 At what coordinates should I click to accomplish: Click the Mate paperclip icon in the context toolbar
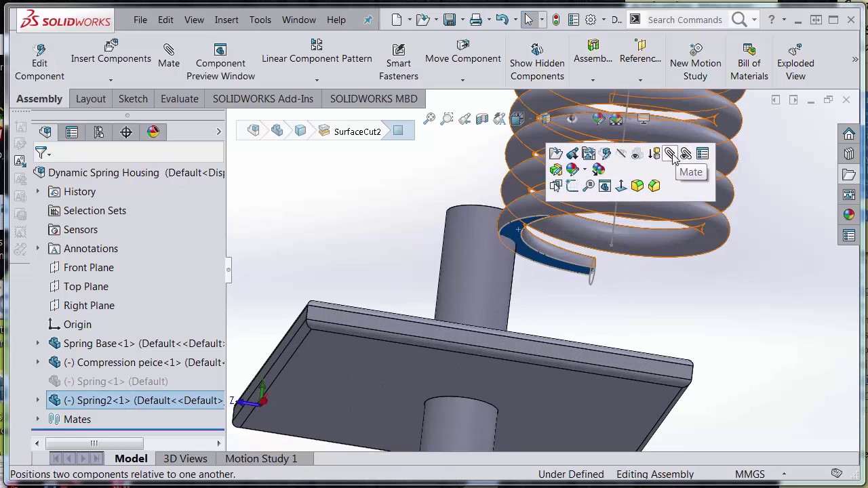pos(670,154)
